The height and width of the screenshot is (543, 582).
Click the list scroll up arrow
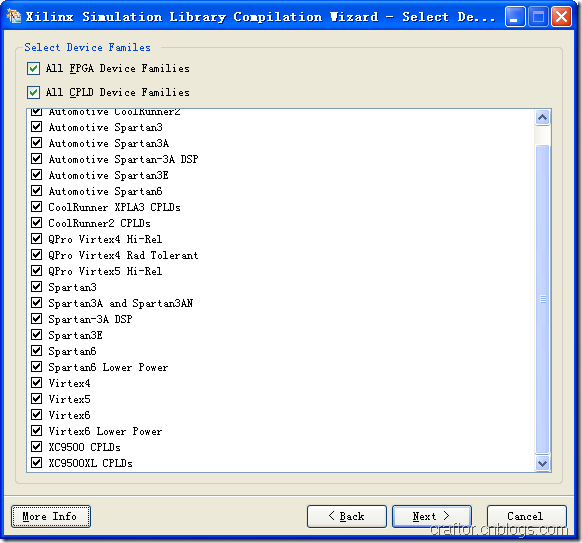point(543,118)
